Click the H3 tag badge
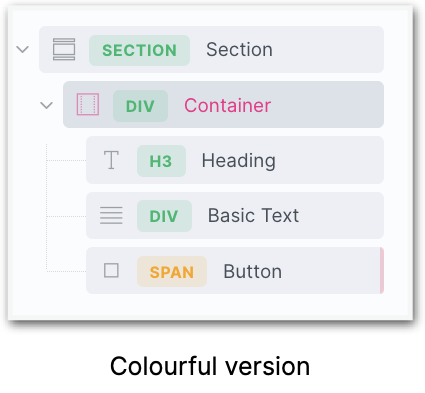The image size is (425, 393). pyautogui.click(x=161, y=161)
